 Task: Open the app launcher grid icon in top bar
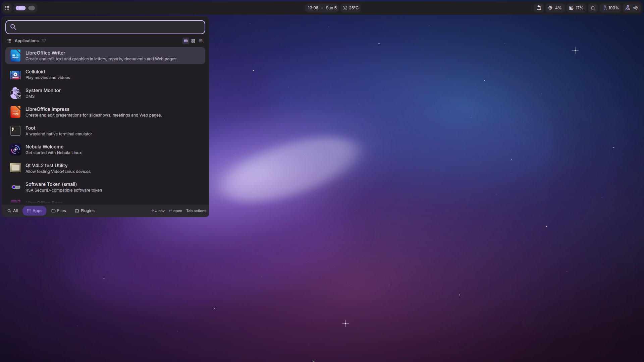tap(7, 8)
